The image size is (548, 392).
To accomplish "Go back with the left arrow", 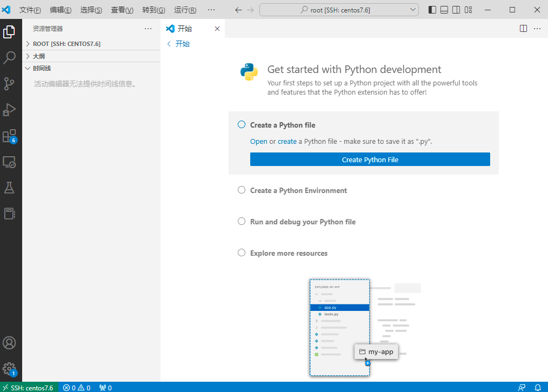I will point(238,10).
